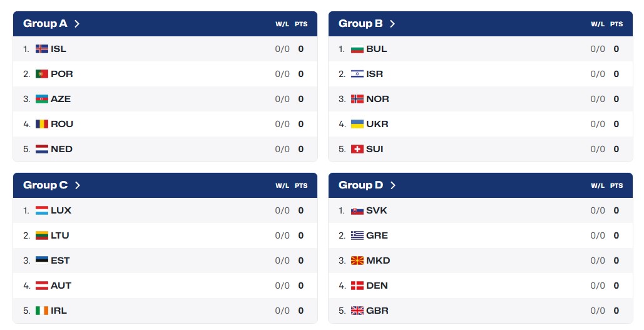Expand Group B chevron arrow
644x330 pixels.
pos(392,24)
